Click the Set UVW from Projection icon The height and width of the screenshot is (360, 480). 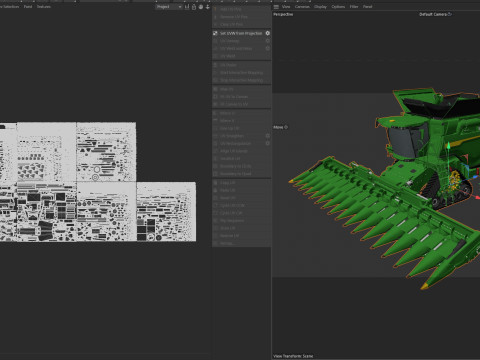[215, 33]
